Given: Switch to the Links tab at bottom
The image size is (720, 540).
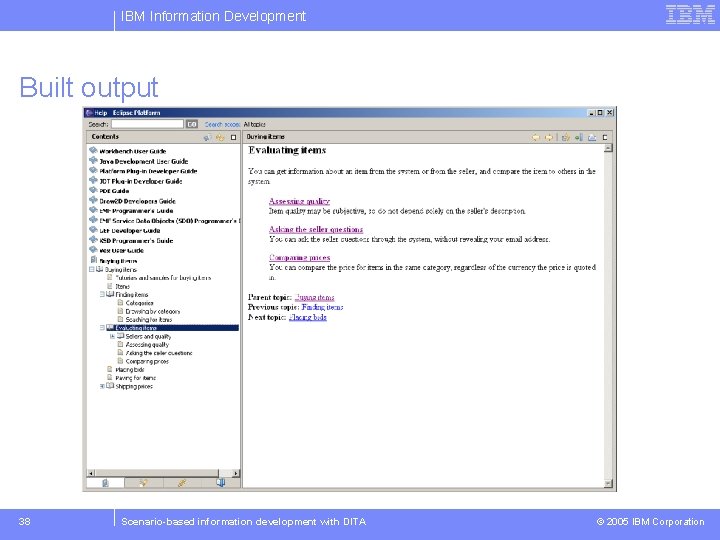Looking at the screenshot, I should [182, 483].
